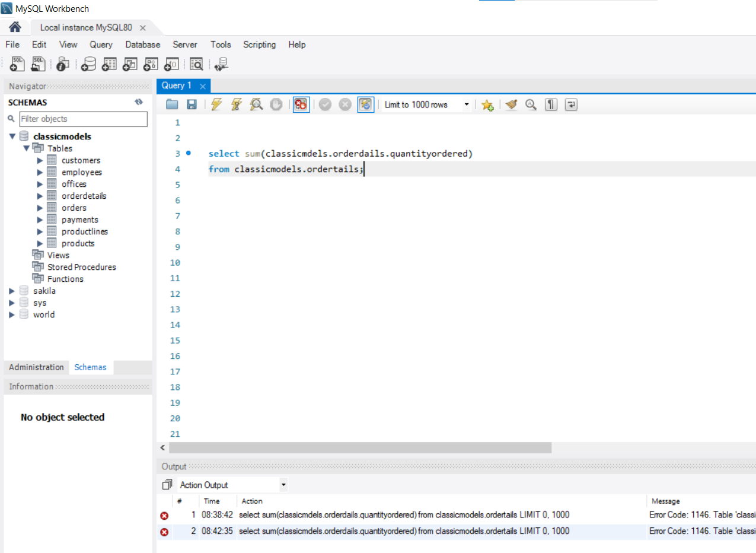This screenshot has width=756, height=553.
Task: Reconnect to DBMS icon
Action: pos(222,64)
